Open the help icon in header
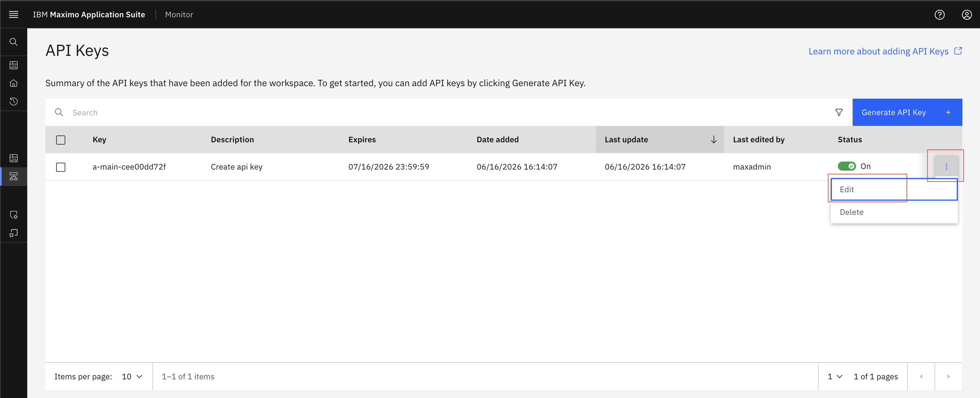The width and height of the screenshot is (980, 398). pos(939,14)
